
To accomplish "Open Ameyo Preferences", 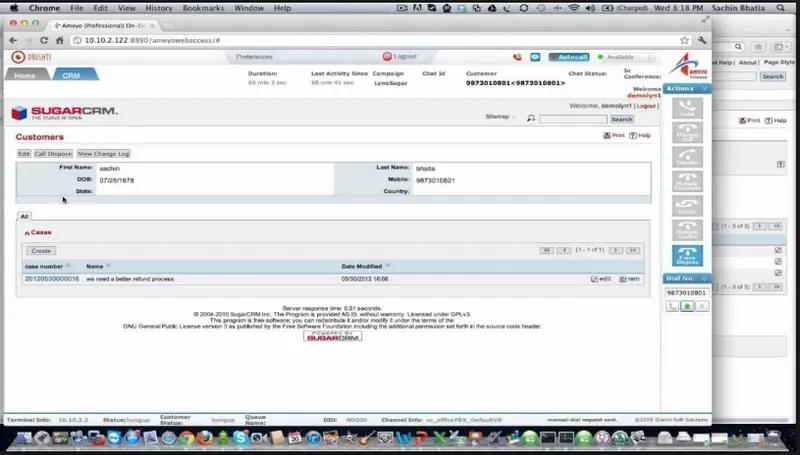I will 254,57.
